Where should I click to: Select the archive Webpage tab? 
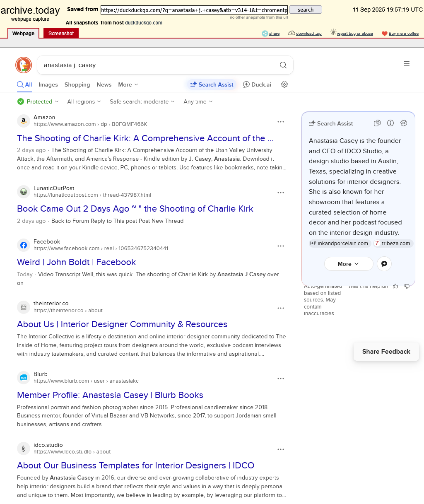(24, 33)
